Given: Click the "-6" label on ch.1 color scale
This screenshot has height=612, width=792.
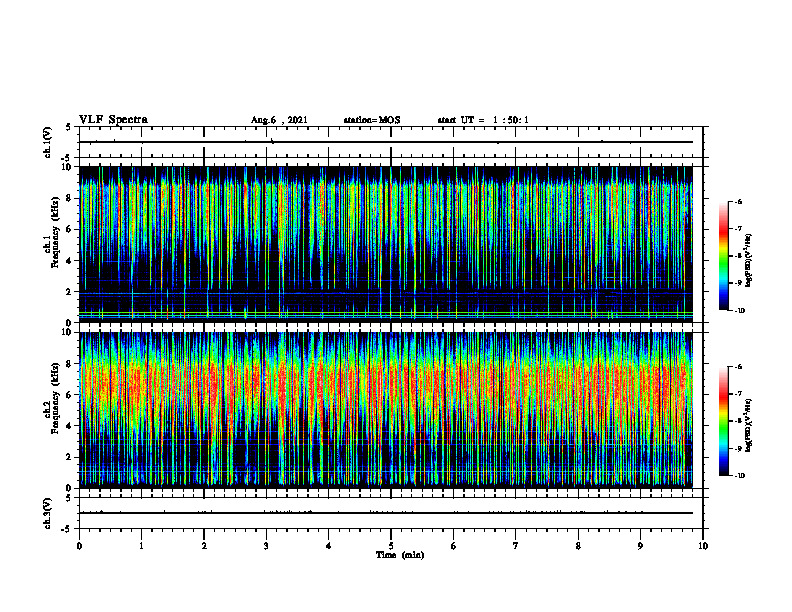Looking at the screenshot, I should [x=738, y=201].
